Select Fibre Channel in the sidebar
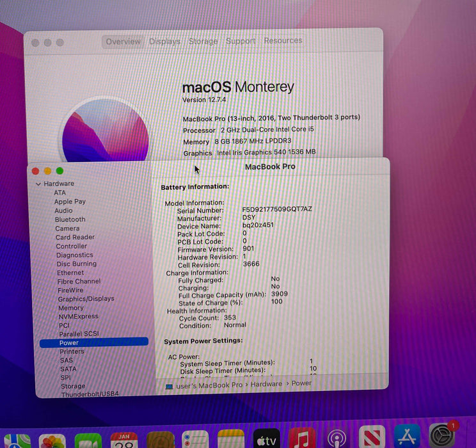476x448 pixels. (79, 281)
